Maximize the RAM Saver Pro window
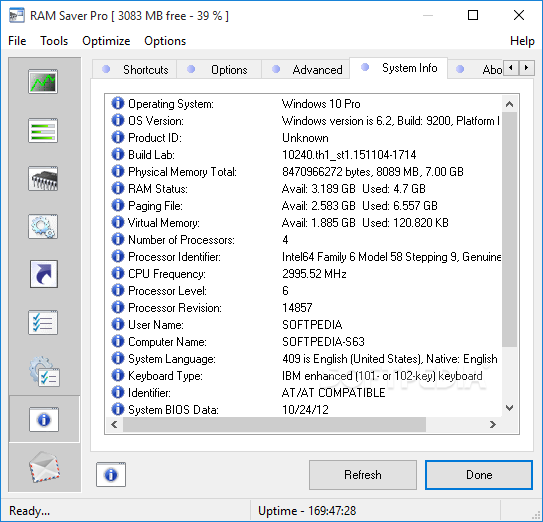The height and width of the screenshot is (522, 543). (473, 15)
